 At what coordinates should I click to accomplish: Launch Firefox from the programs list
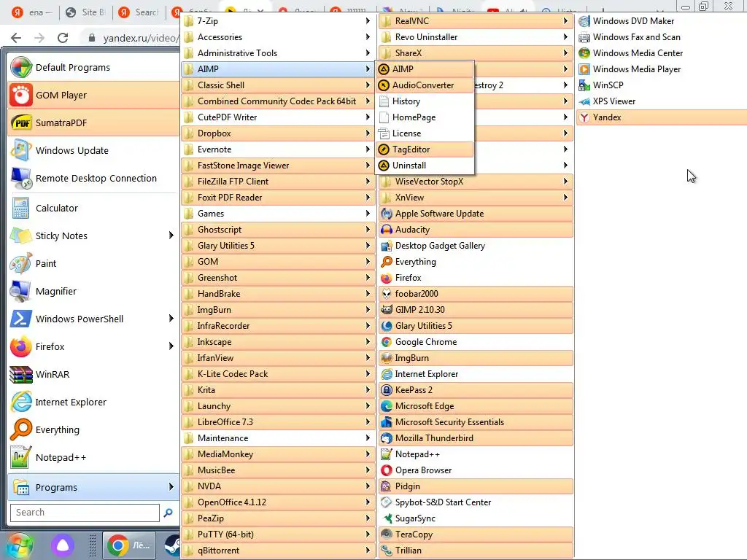(x=476, y=278)
